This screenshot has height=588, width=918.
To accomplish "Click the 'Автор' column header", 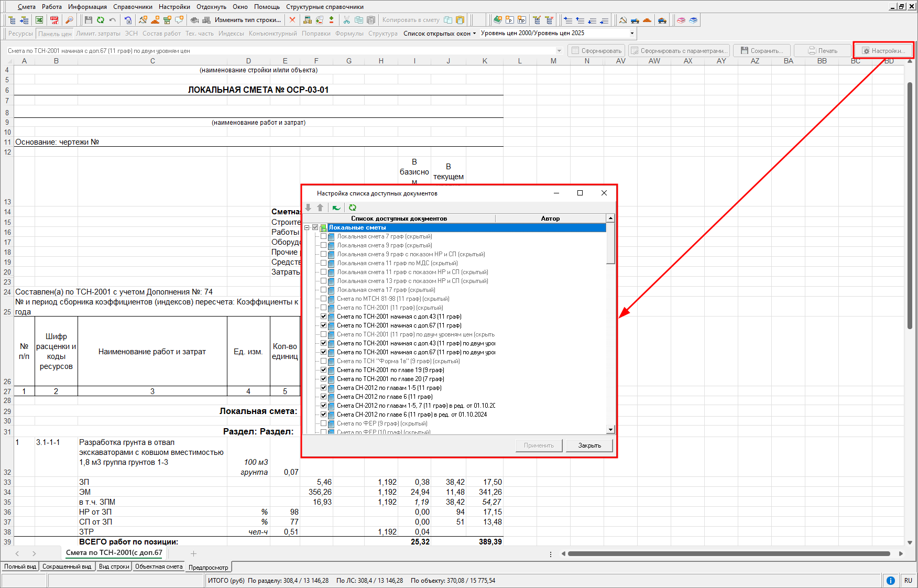I will [550, 219].
